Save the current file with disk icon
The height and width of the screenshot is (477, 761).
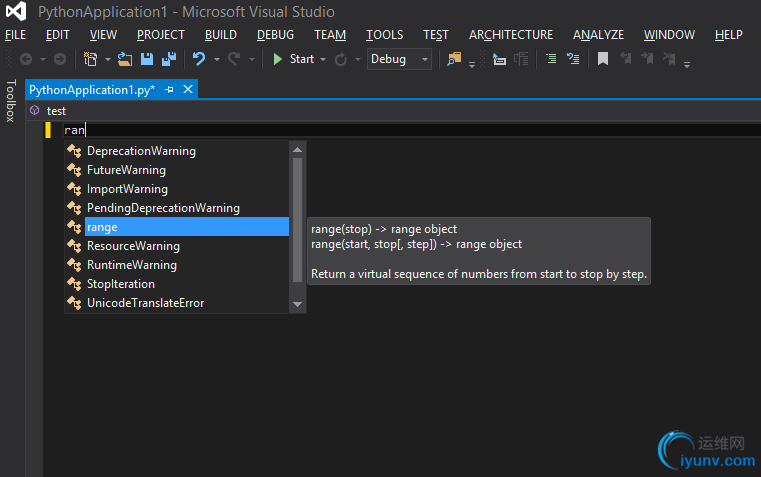(147, 59)
